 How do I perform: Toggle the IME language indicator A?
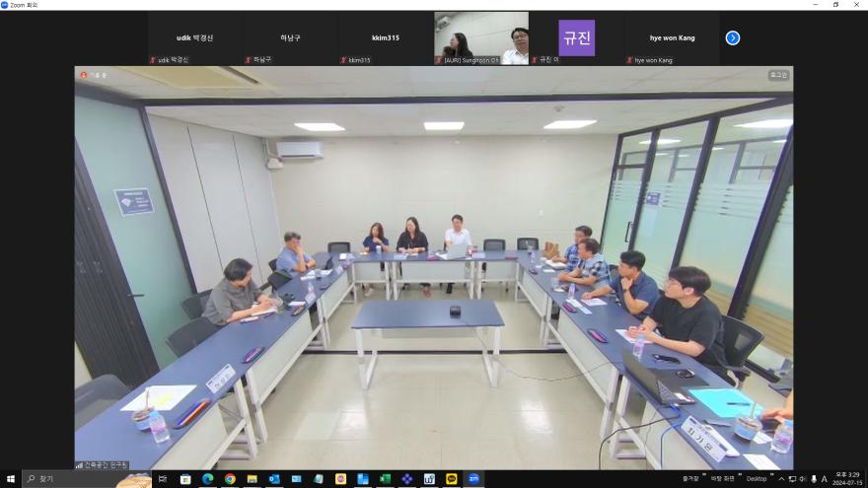tap(824, 479)
